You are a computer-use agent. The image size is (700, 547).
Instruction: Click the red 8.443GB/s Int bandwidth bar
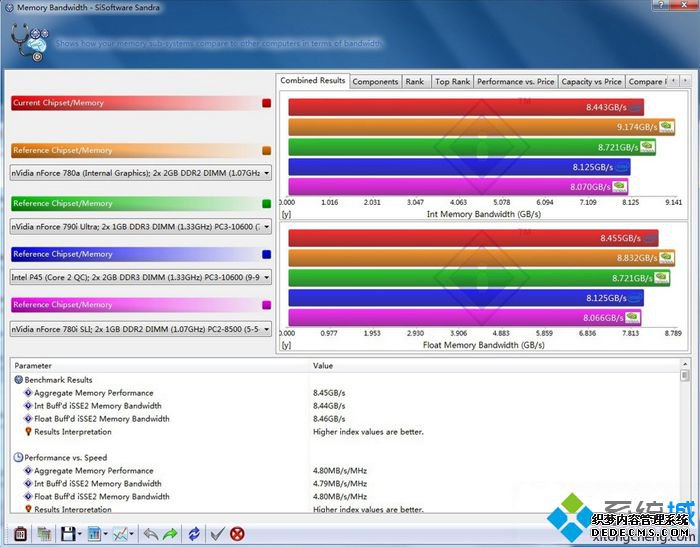pyautogui.click(x=466, y=107)
